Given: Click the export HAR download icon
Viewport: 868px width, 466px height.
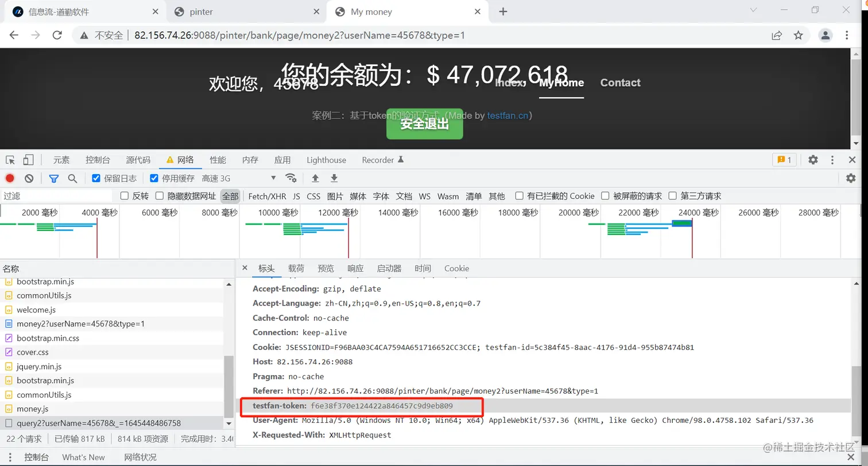Looking at the screenshot, I should tap(334, 178).
